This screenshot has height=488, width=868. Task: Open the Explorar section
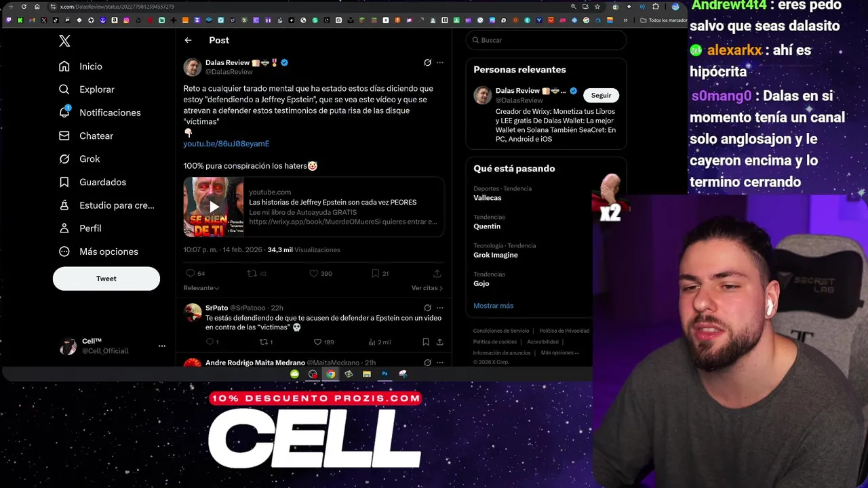coord(87,89)
